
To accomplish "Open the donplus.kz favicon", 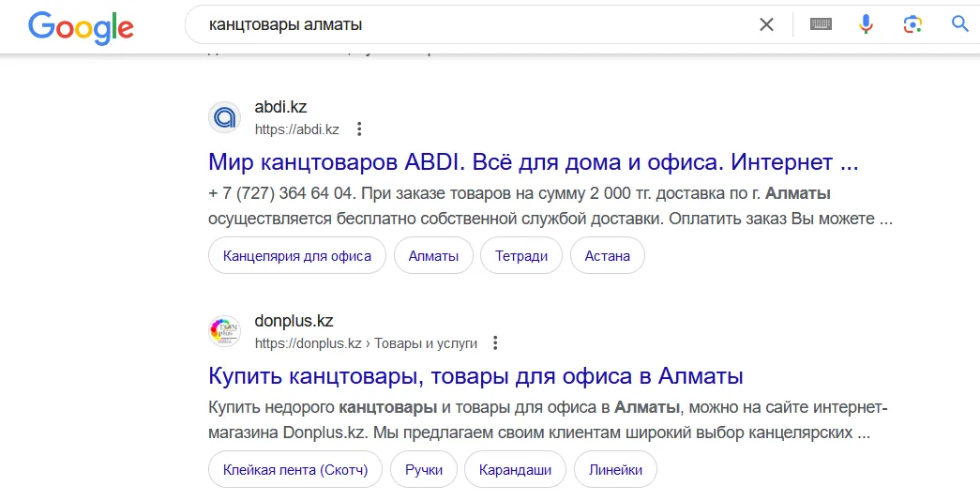I will [x=224, y=331].
